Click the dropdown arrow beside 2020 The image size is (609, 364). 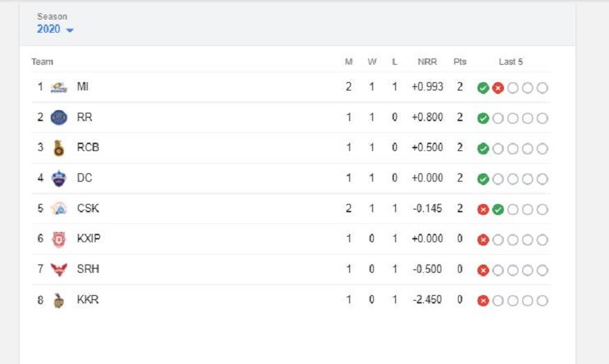(70, 31)
